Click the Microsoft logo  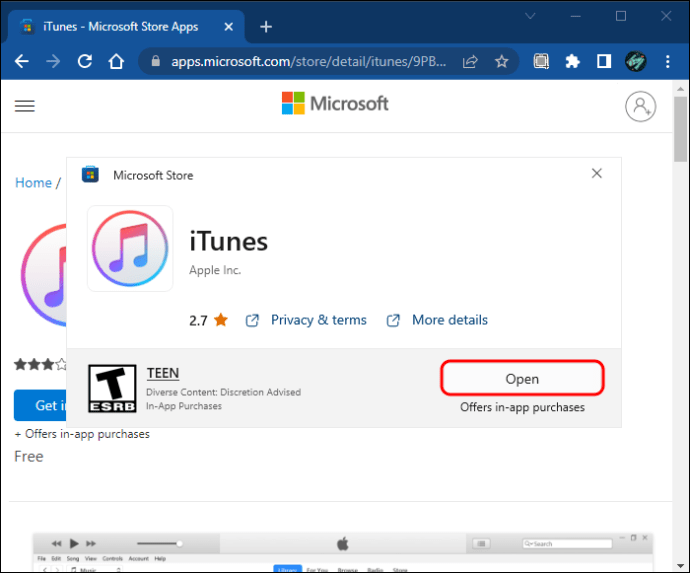[x=335, y=104]
